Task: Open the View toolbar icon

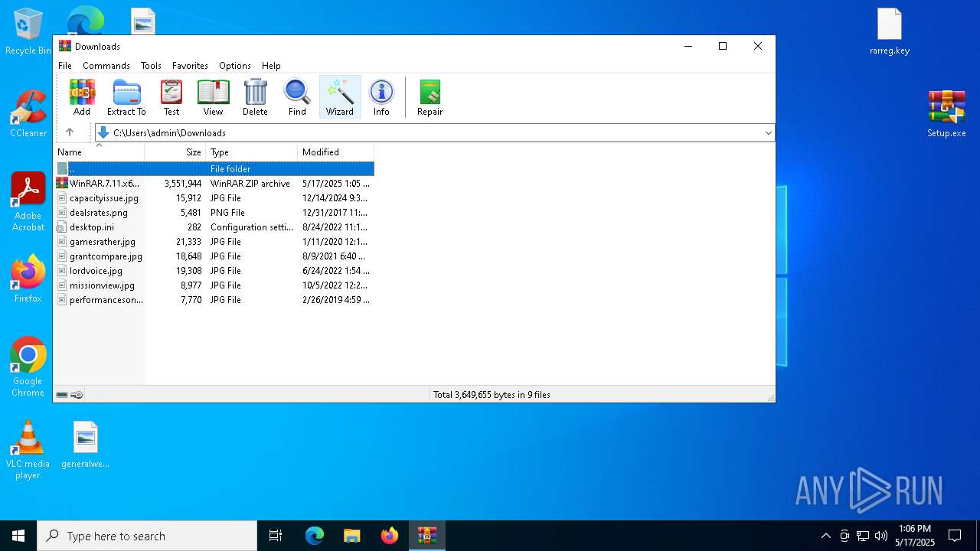Action: pyautogui.click(x=213, y=97)
